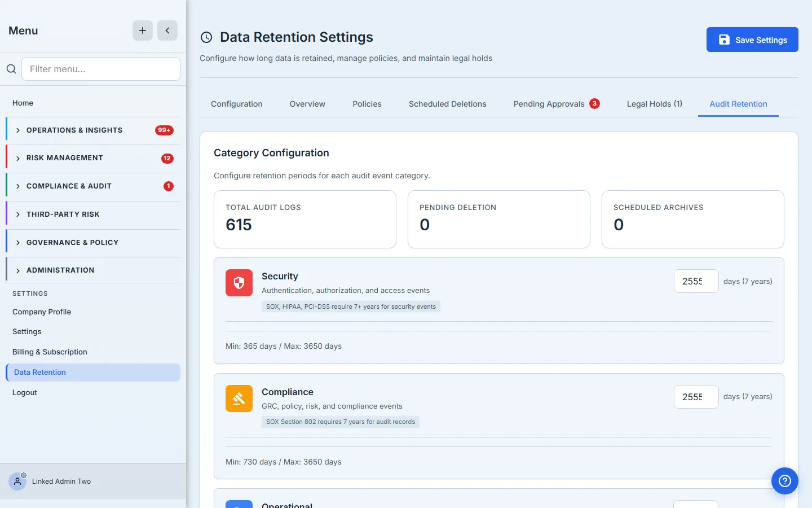This screenshot has width=812, height=508.
Task: Click the SOX, HIPAA, PCI-DSS requirement note
Action: [x=351, y=306]
